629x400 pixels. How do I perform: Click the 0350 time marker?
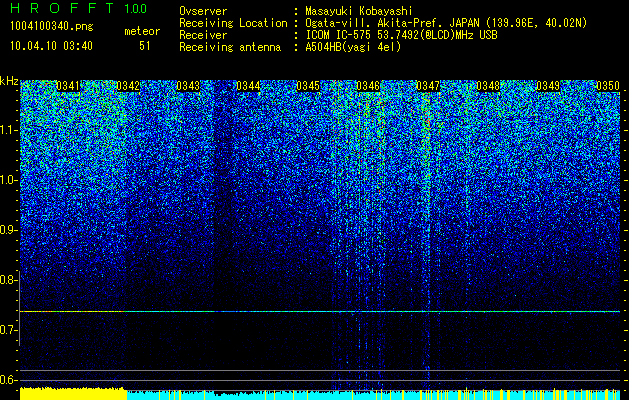(608, 86)
